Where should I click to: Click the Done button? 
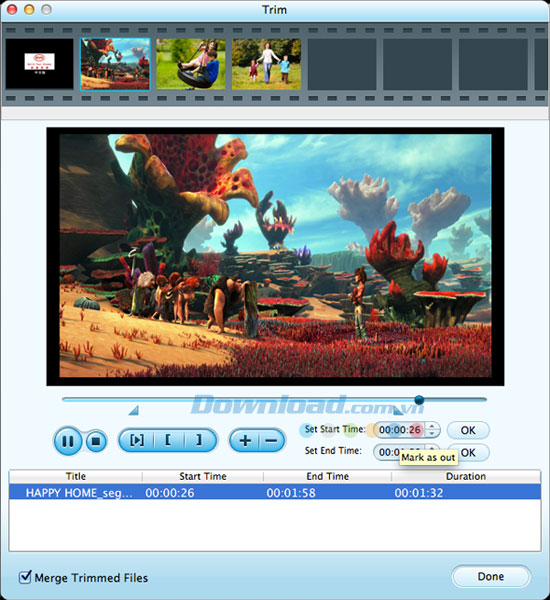(491, 576)
